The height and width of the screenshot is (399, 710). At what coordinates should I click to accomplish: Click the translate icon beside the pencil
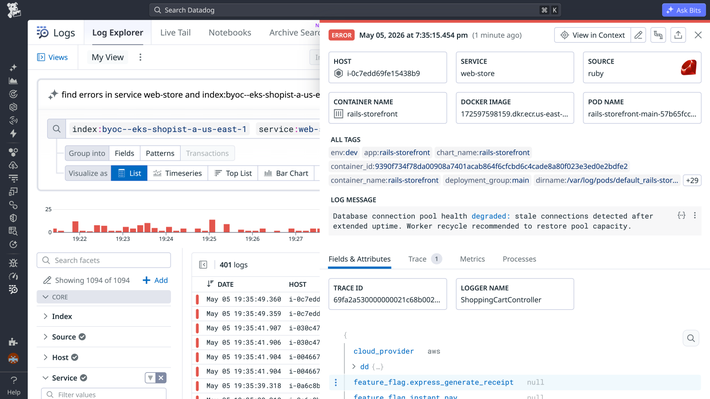pos(658,35)
